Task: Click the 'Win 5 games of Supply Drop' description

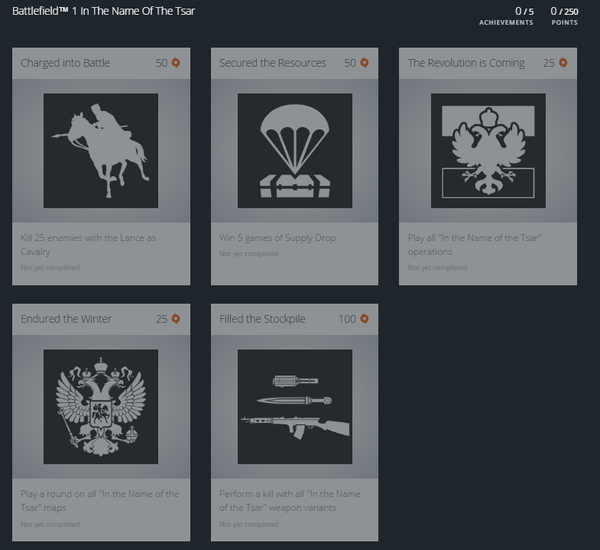Action: (279, 238)
